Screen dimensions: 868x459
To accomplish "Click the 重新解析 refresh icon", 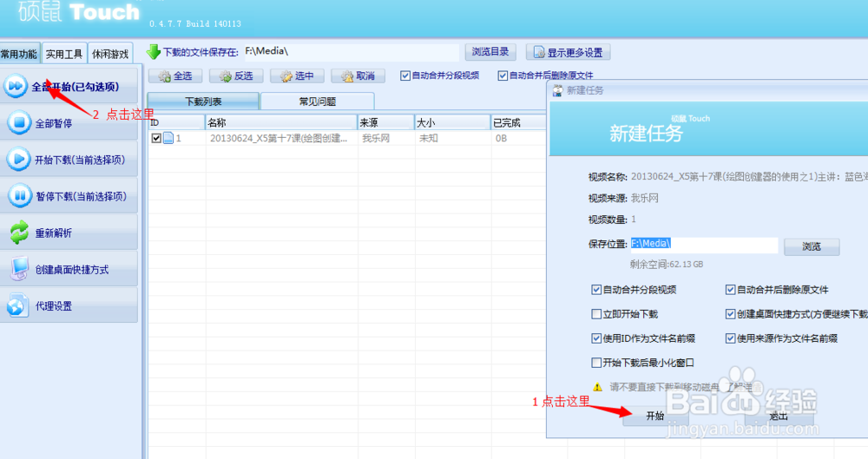I will pos(19,233).
